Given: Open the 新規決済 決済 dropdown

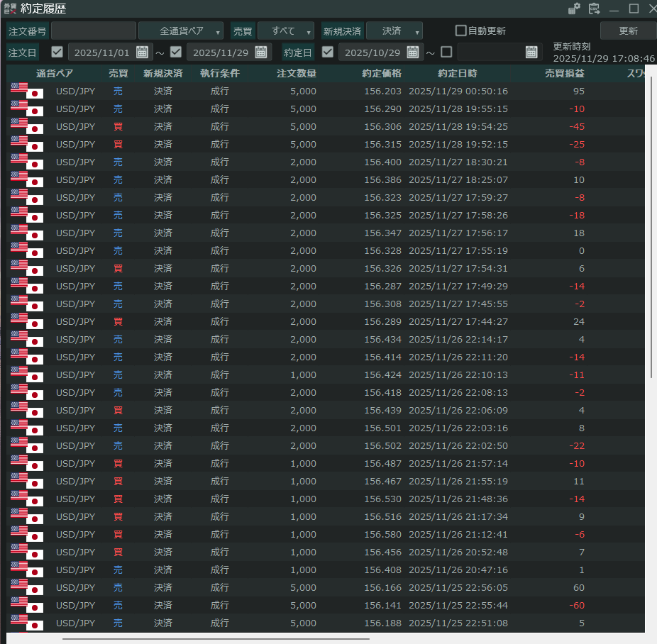Looking at the screenshot, I should point(394,31).
